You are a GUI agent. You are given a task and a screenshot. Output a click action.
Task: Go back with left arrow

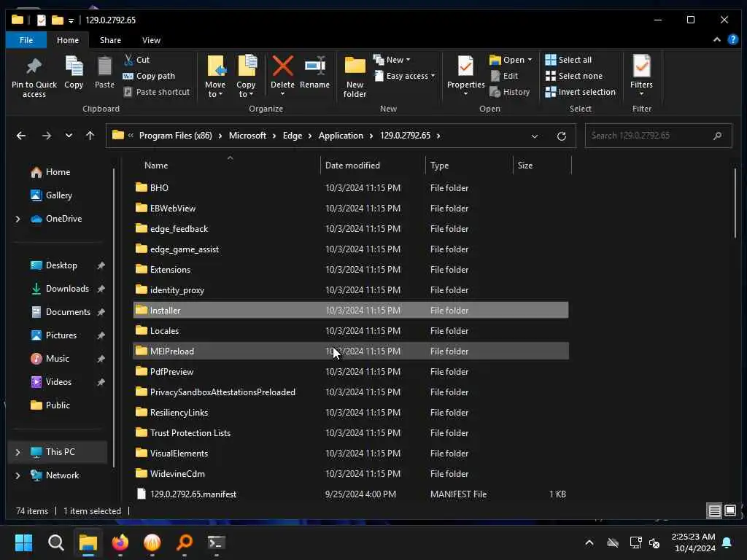click(21, 136)
